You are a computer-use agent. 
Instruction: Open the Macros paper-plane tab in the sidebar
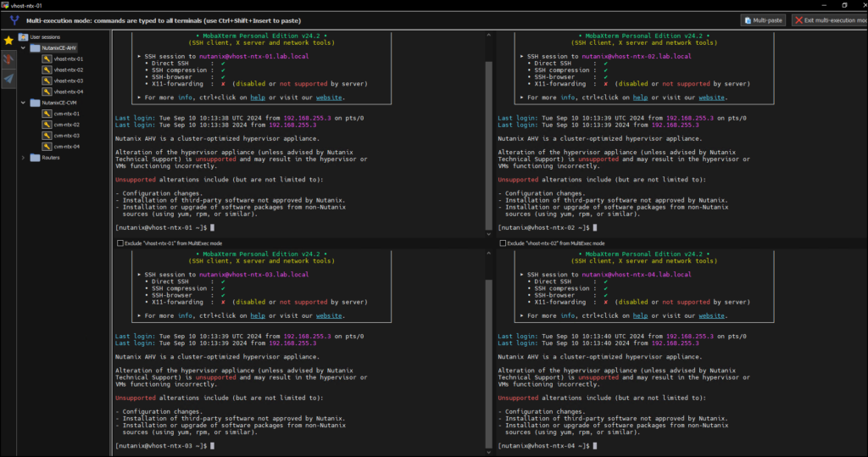[x=8, y=79]
